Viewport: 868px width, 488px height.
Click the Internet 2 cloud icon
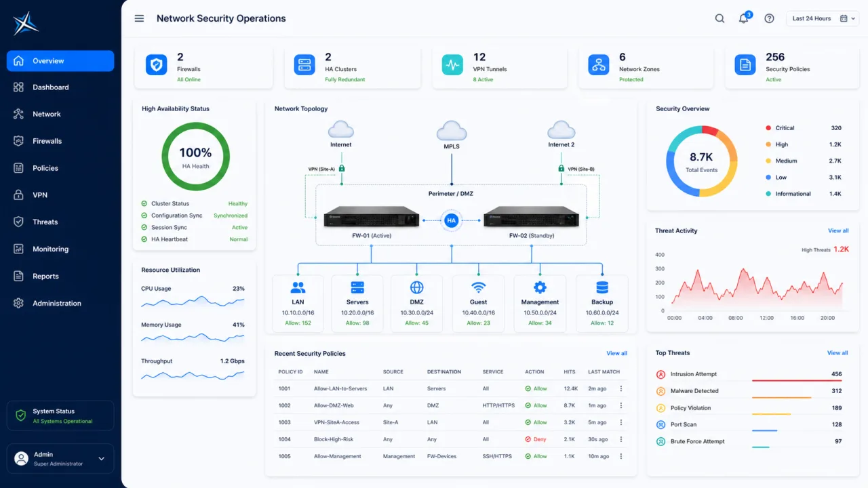click(561, 129)
